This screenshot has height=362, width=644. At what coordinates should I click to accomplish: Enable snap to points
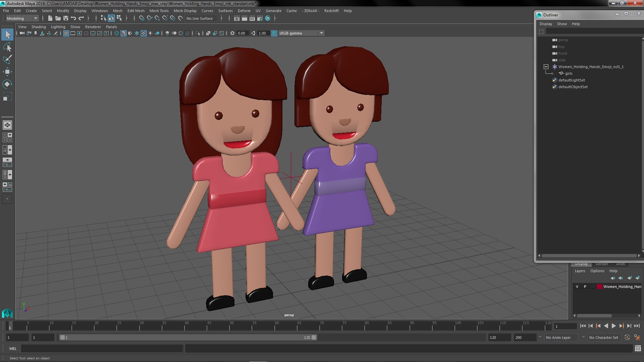coord(157,18)
